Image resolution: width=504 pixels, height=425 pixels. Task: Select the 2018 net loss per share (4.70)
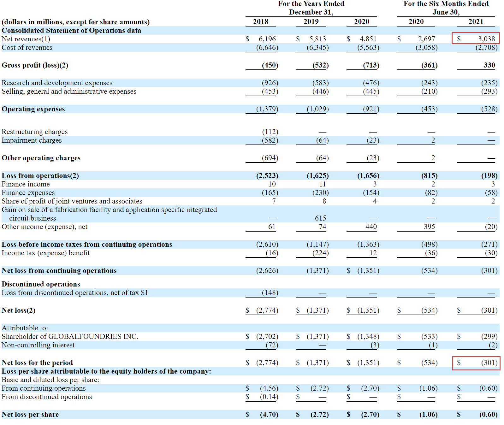[269, 414]
